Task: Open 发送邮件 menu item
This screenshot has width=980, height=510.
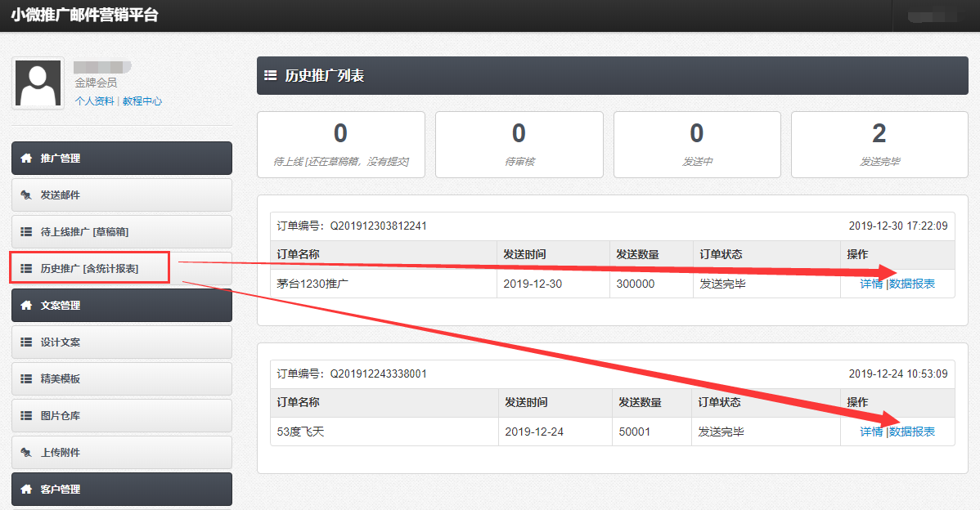Action: pyautogui.click(x=122, y=195)
